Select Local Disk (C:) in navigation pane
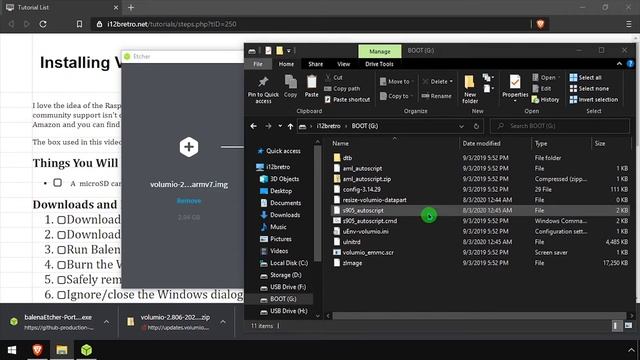The image size is (640, 360). [289, 263]
